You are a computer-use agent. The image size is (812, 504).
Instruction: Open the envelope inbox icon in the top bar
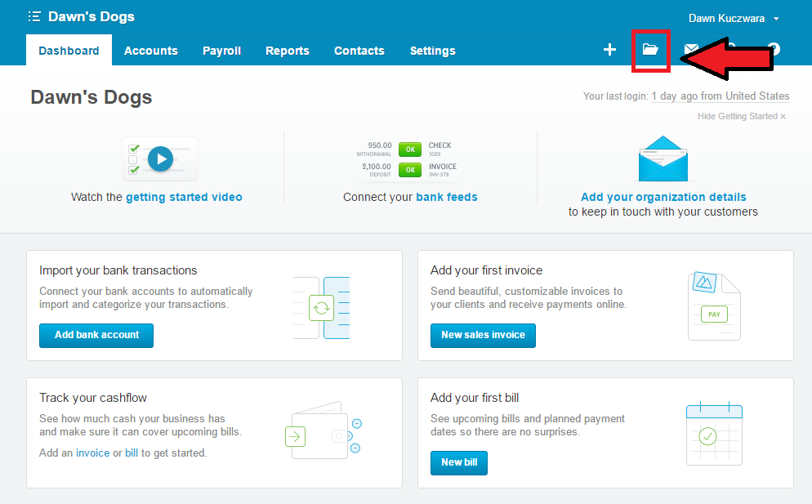click(x=692, y=50)
